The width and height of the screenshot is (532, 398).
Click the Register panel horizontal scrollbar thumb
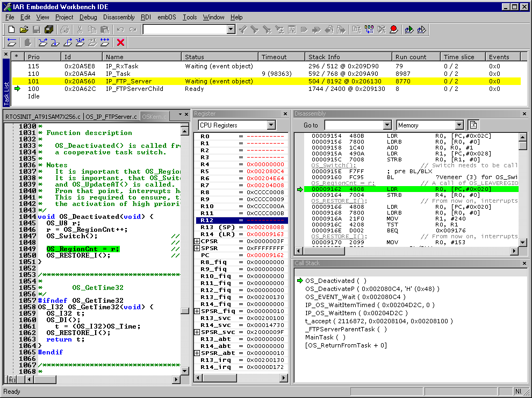[220, 378]
